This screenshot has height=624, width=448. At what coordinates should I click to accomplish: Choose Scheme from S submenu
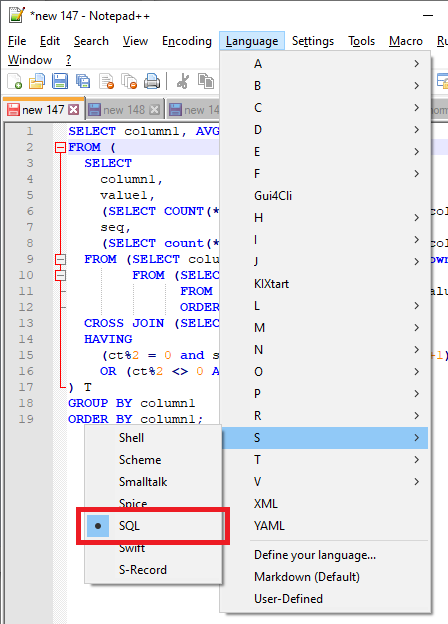coord(153,460)
